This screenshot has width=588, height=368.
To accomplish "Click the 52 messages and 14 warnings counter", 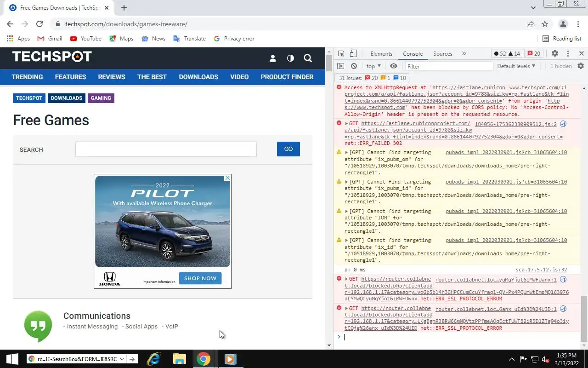I will (x=507, y=54).
